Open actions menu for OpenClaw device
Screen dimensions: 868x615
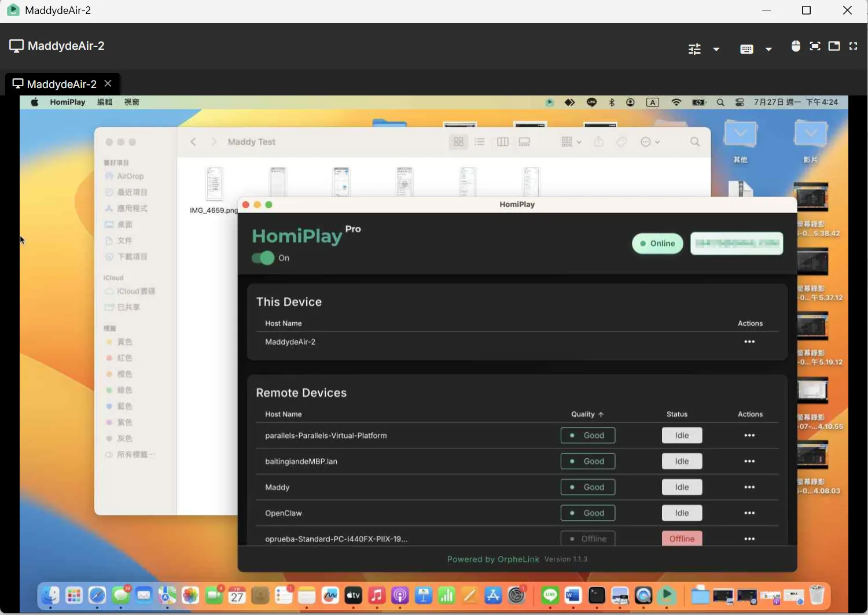(x=749, y=513)
